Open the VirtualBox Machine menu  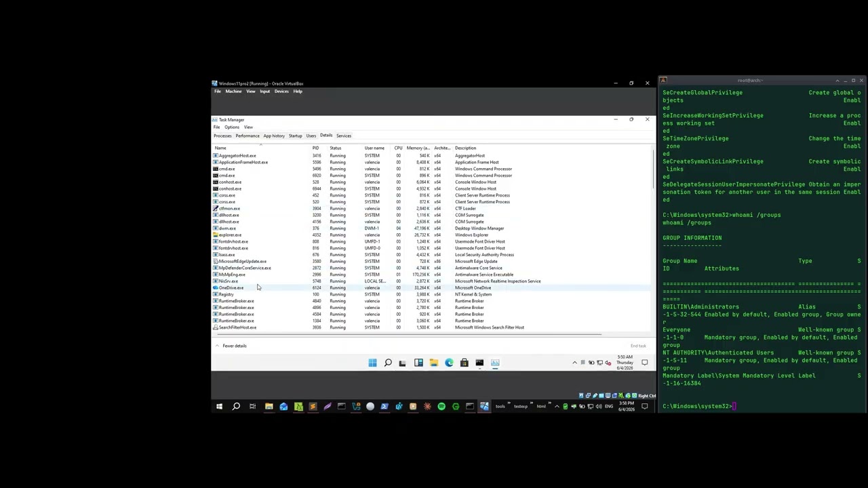click(233, 91)
